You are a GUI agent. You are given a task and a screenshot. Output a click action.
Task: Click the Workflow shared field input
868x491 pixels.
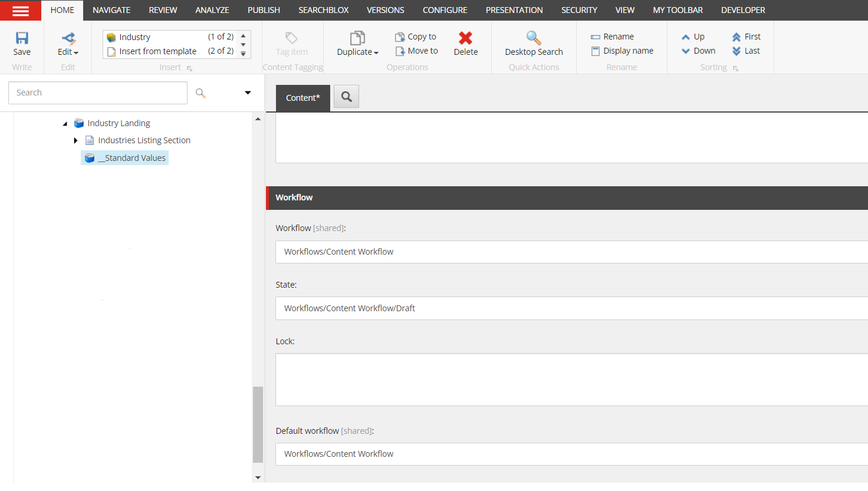coord(571,252)
